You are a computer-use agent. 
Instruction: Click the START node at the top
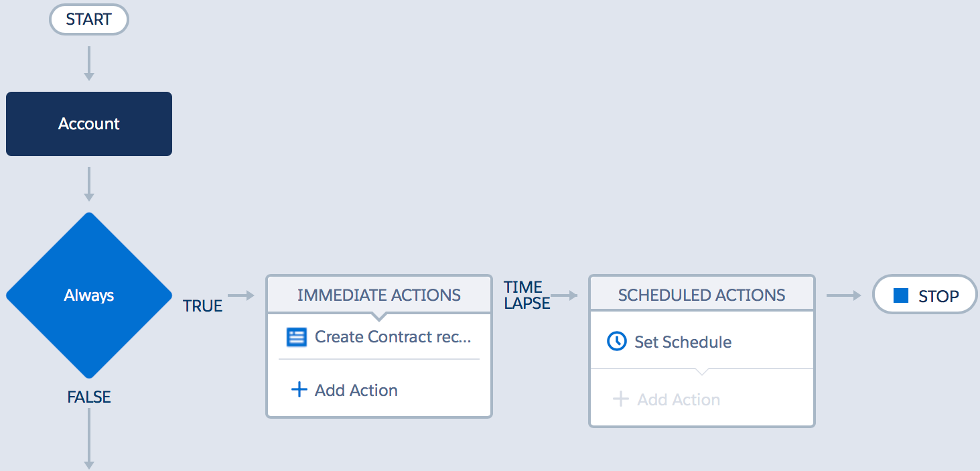pos(88,19)
